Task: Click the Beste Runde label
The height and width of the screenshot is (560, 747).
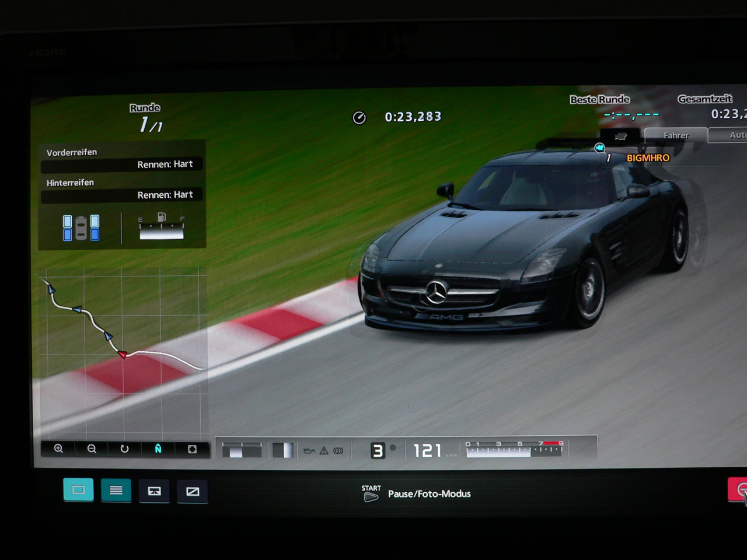Action: [x=600, y=99]
